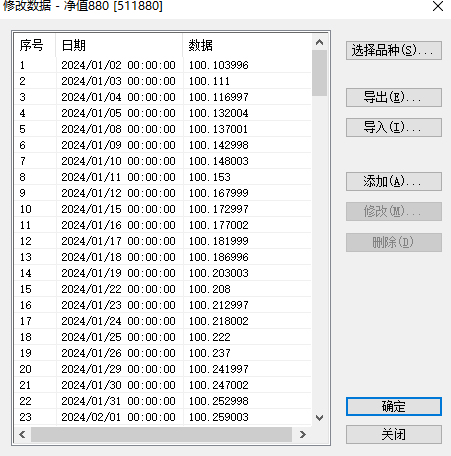This screenshot has height=456, width=451.
Task: Select value 100.148003
Action: [x=219, y=161]
